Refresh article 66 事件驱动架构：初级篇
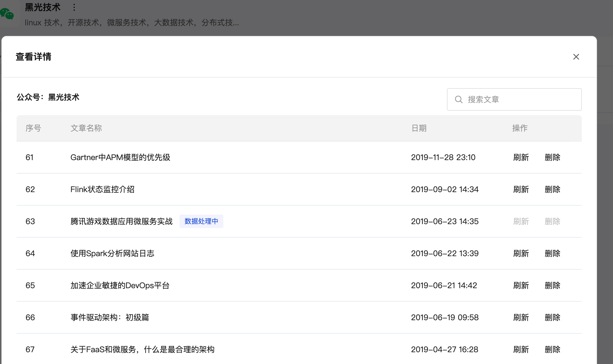613x364 pixels. 521,317
